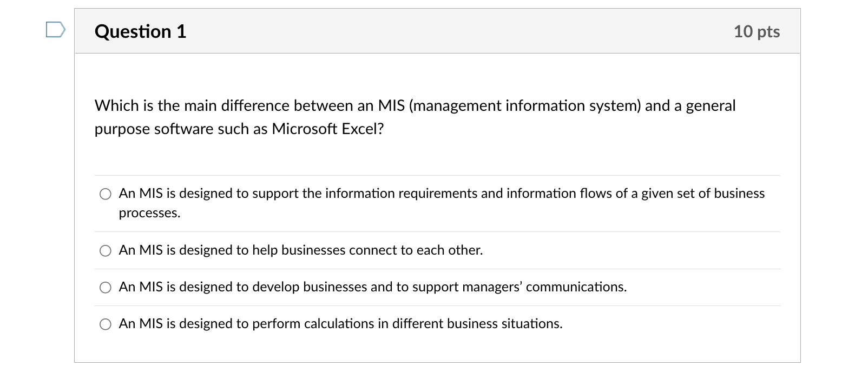This screenshot has width=868, height=386.
Task: Click the '10 pts' points label
Action: tap(756, 31)
